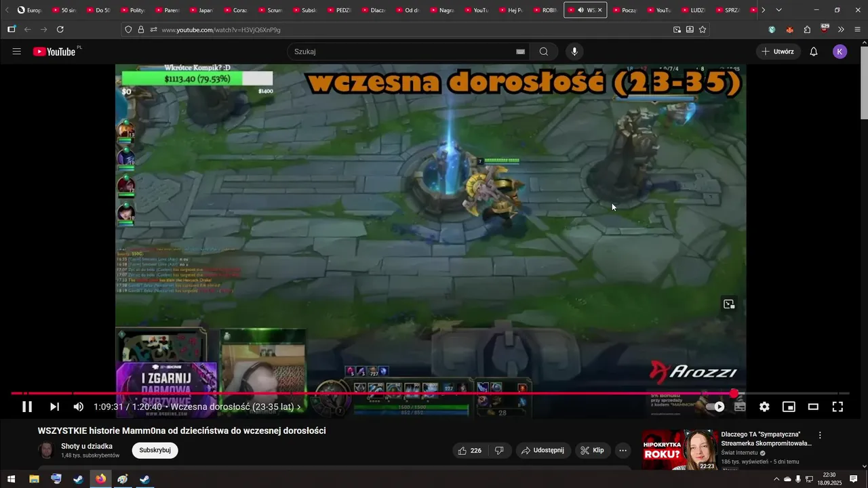This screenshot has width=868, height=488.
Task: Open options menu for the recommended video
Action: point(820,435)
